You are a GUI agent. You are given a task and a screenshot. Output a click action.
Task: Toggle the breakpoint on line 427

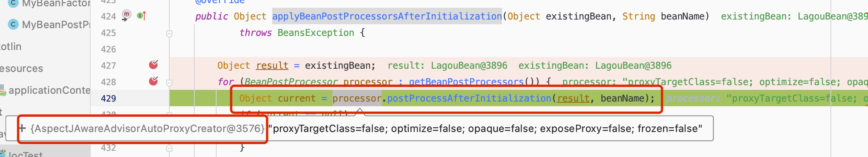click(153, 65)
